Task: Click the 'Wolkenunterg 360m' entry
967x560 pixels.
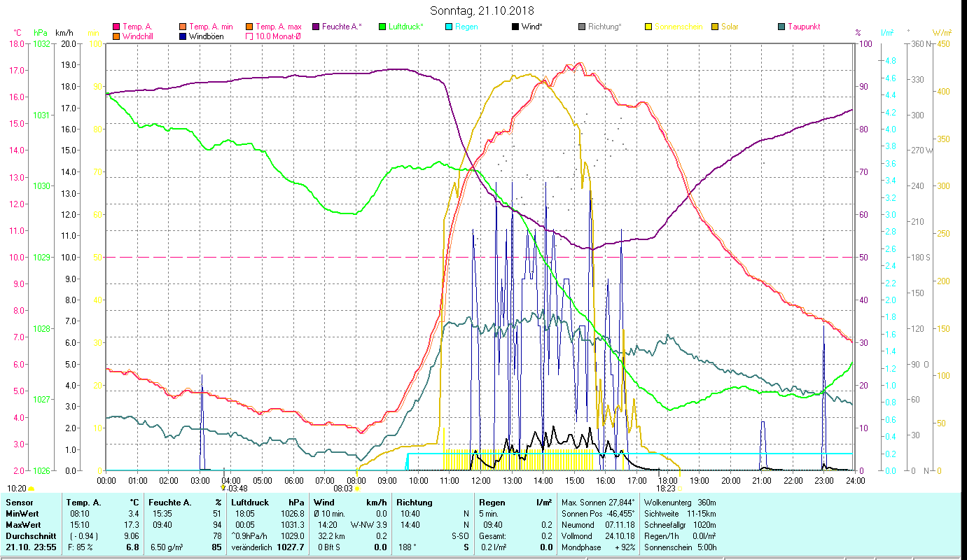Action: pos(679,503)
